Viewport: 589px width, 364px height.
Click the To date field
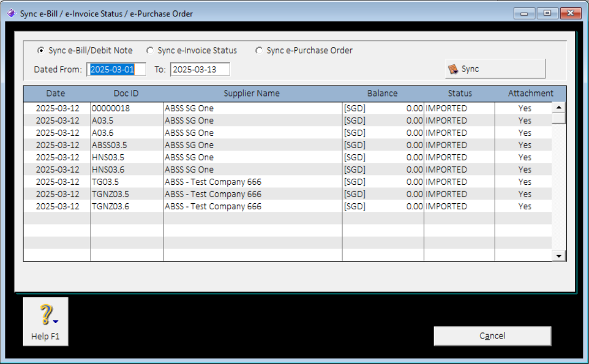(200, 69)
